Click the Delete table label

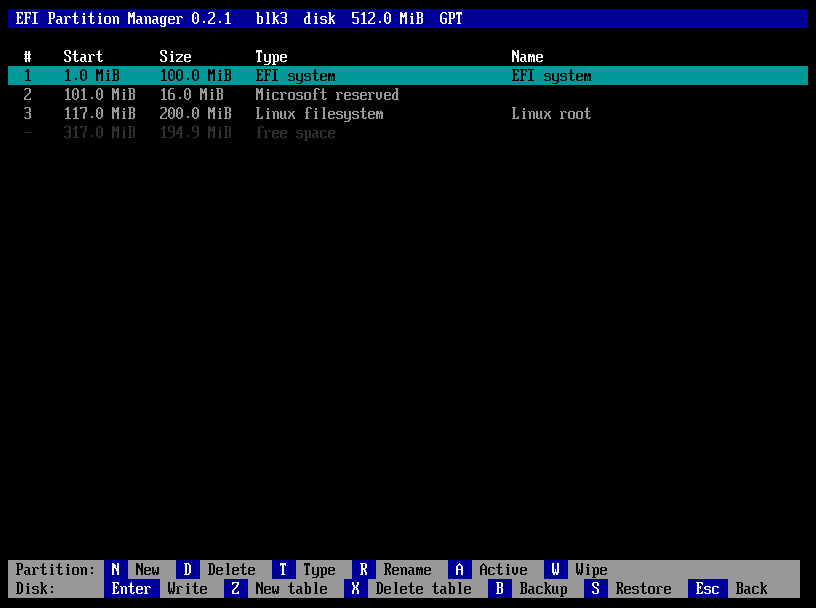click(x=424, y=589)
